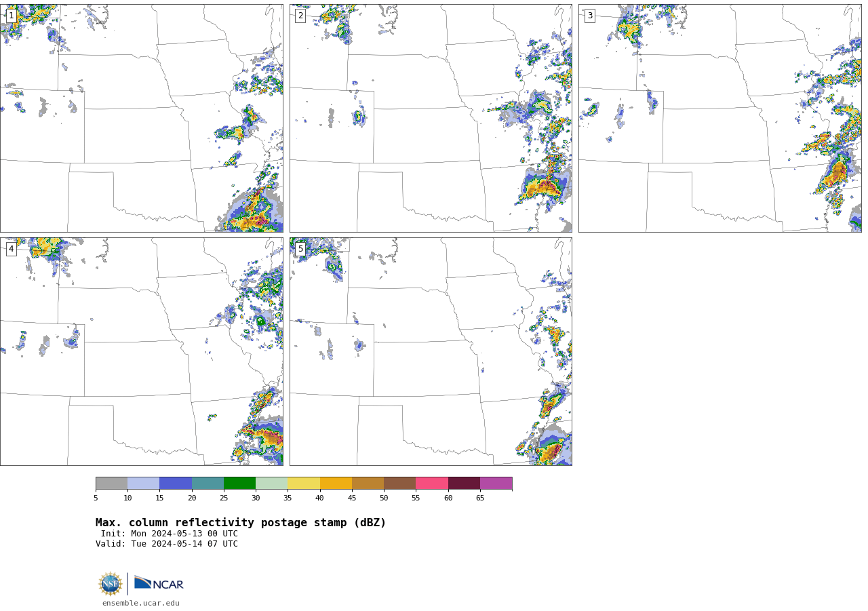
Task: Click the number 2 panel label
Action: tap(300, 16)
